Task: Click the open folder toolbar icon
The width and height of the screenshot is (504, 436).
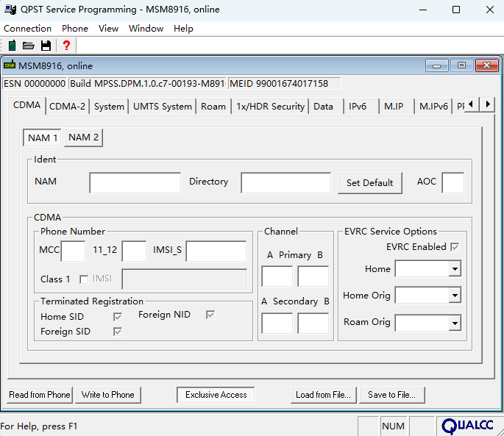Action: click(29, 46)
